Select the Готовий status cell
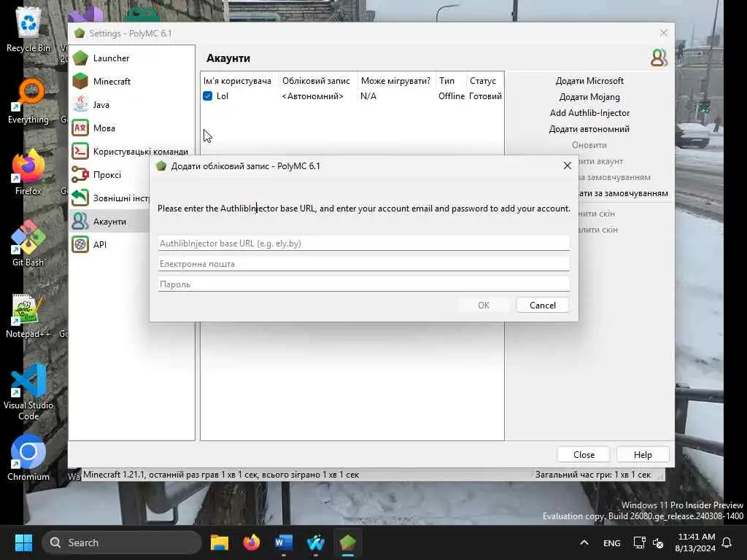 click(485, 96)
